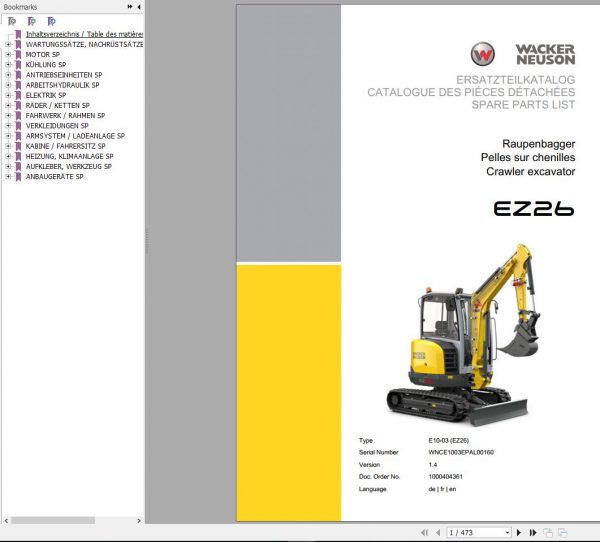Click the MOTOR SP bookmark icon

pyautogui.click(x=18, y=55)
